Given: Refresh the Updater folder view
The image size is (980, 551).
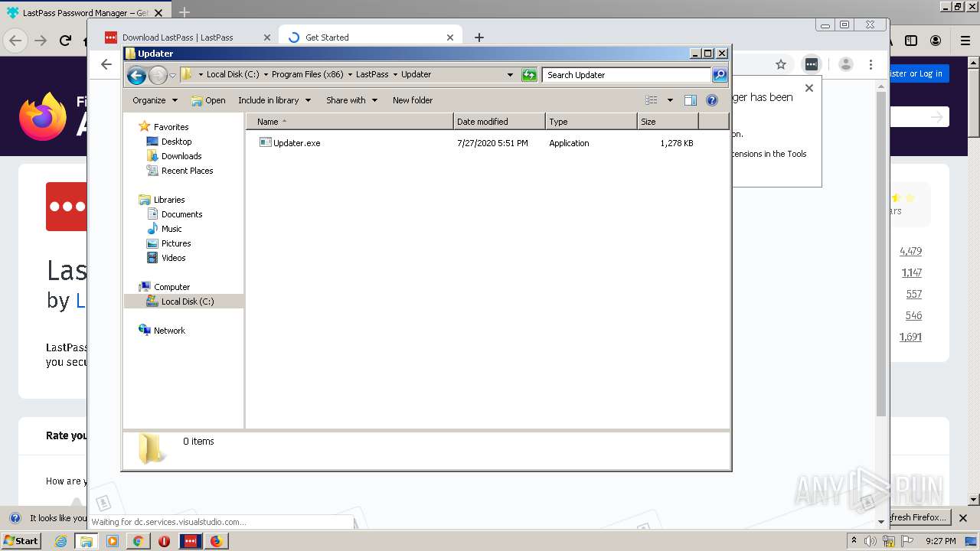Looking at the screenshot, I should point(529,75).
